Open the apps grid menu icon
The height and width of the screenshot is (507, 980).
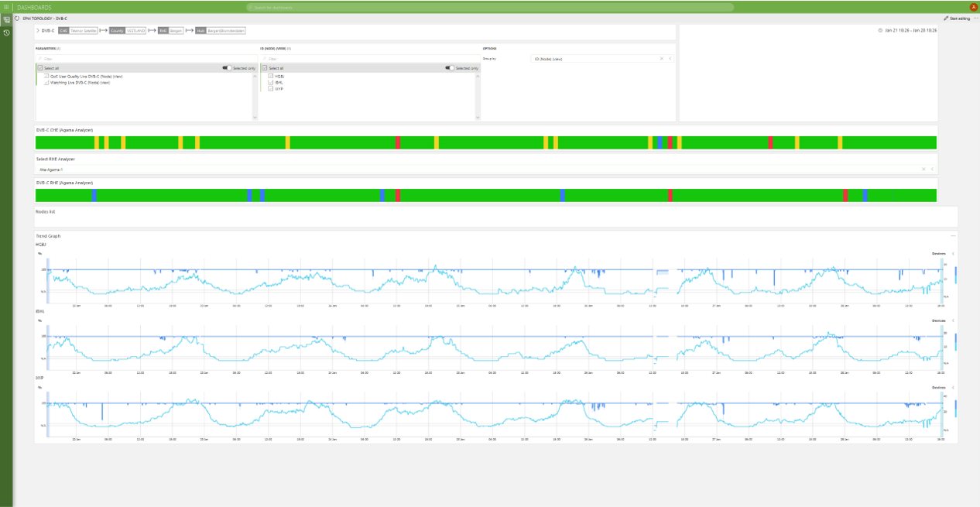coord(6,7)
